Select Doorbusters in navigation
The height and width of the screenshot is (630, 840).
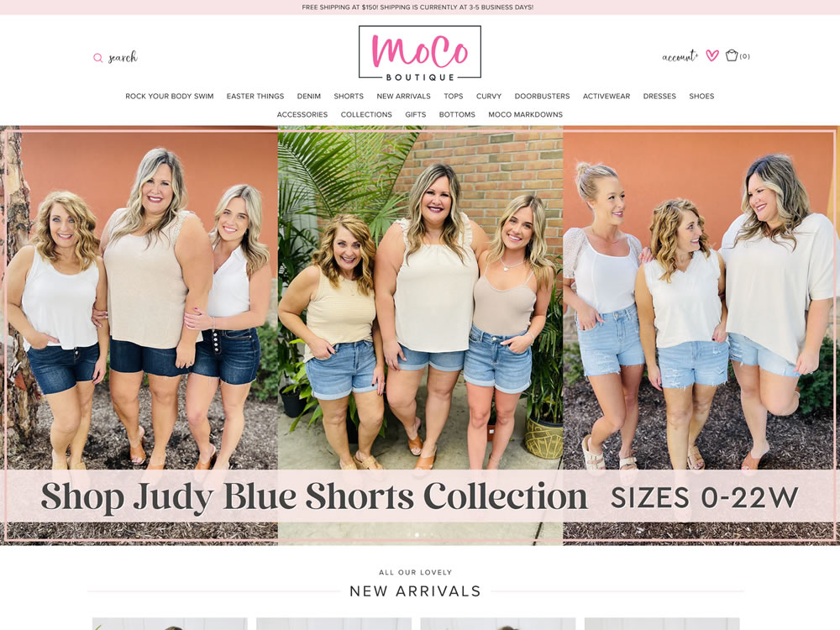point(542,97)
